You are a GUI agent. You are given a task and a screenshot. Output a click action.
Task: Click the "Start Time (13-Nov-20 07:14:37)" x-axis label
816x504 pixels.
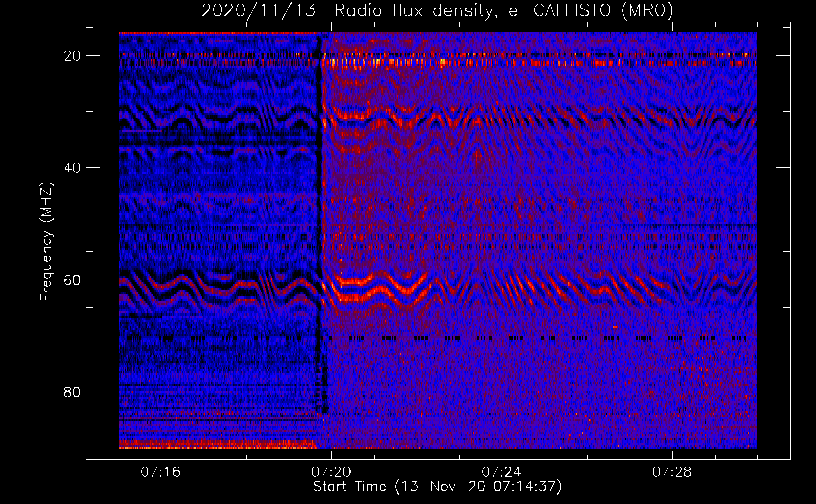437,487
